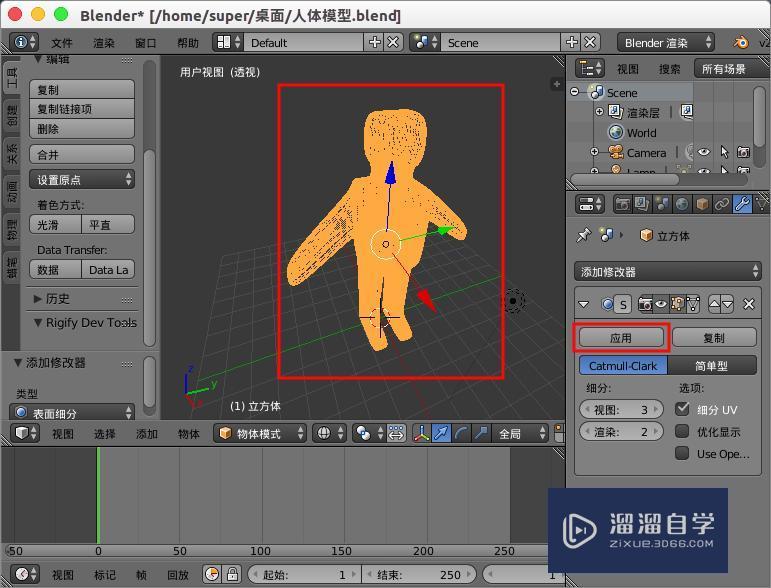The width and height of the screenshot is (771, 588).
Task: Open the 设置原点 dropdown
Action: click(x=82, y=179)
